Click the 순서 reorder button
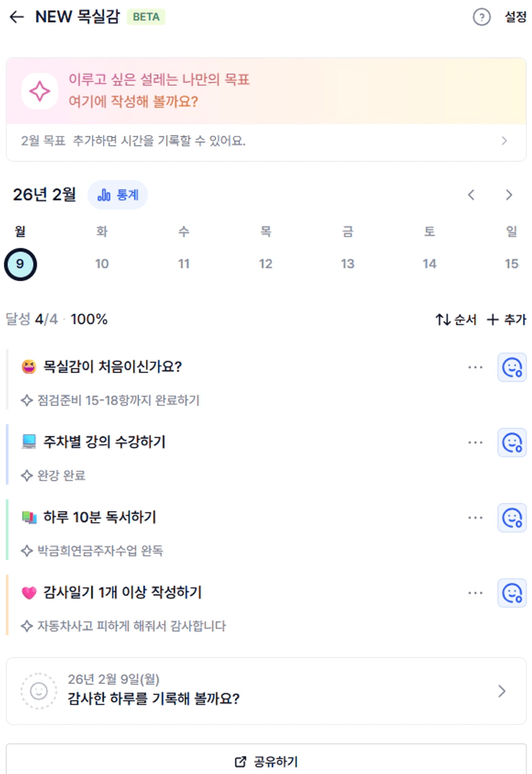This screenshot has width=532, height=774. coord(456,319)
